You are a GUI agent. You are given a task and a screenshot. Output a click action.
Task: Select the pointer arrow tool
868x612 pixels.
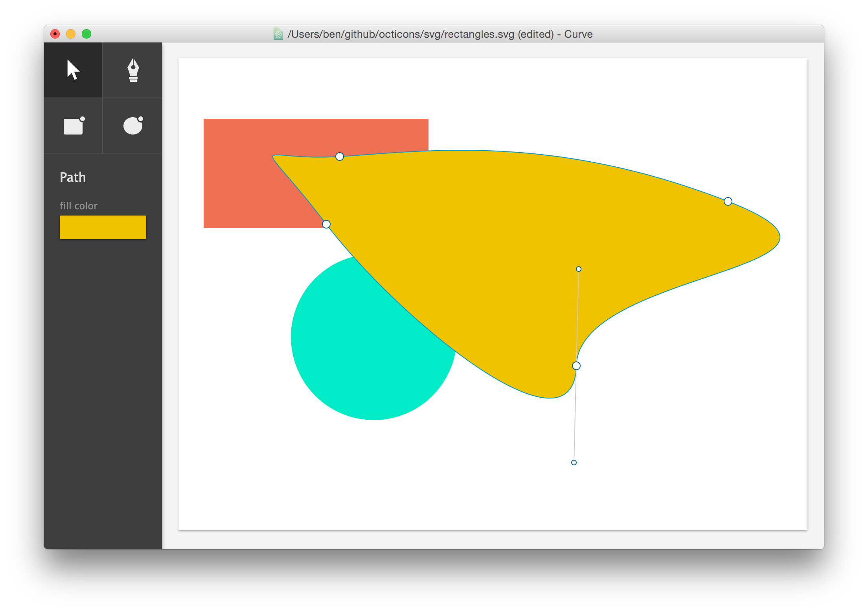(x=73, y=70)
